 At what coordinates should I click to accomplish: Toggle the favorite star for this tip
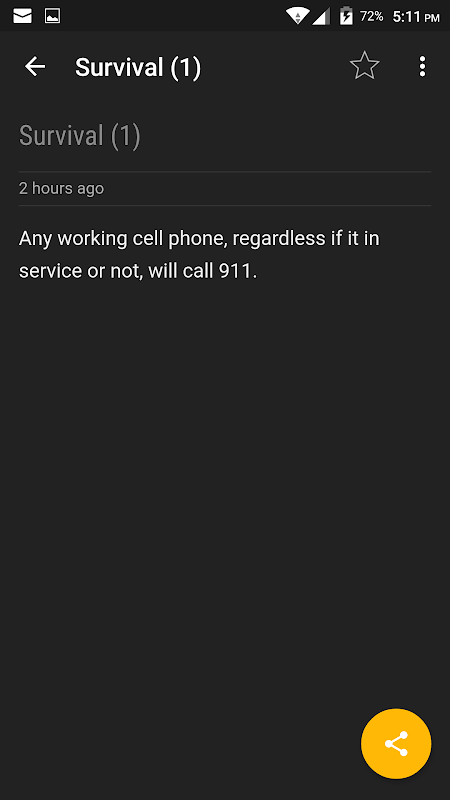point(364,66)
